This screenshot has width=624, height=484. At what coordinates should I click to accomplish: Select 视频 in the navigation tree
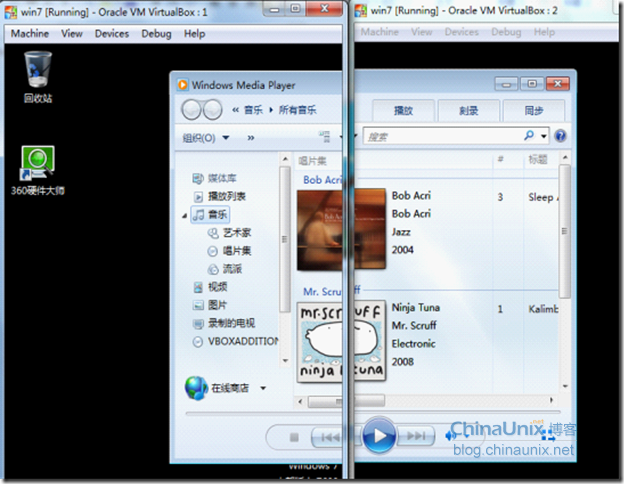point(210,287)
